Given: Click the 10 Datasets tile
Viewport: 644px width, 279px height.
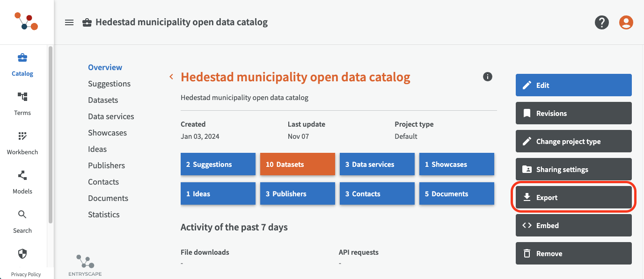Looking at the screenshot, I should [297, 165].
